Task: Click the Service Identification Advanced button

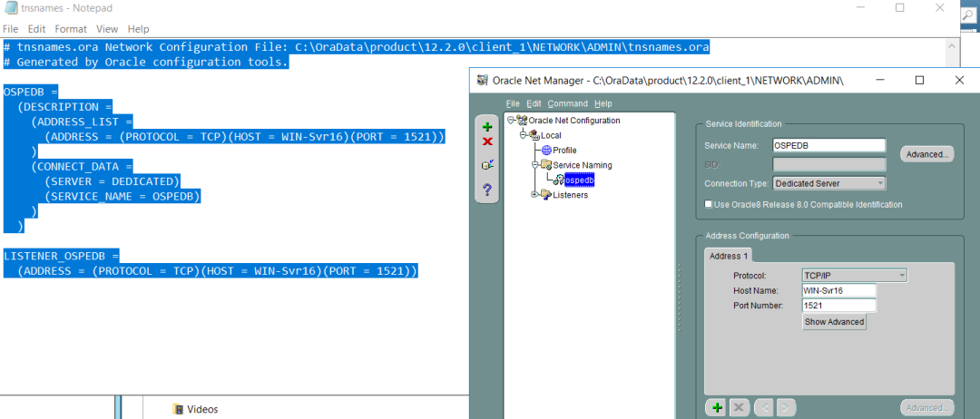Action: tap(926, 154)
